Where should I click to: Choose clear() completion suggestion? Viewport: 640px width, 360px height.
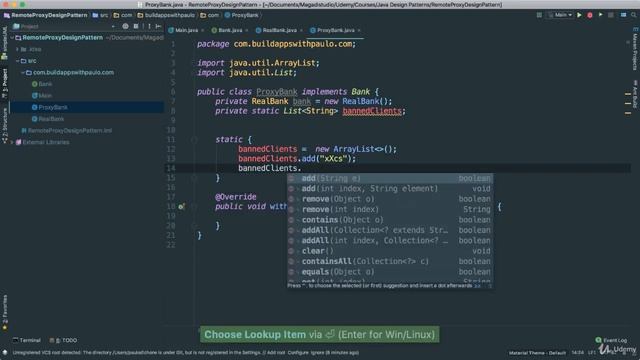pyautogui.click(x=390, y=251)
